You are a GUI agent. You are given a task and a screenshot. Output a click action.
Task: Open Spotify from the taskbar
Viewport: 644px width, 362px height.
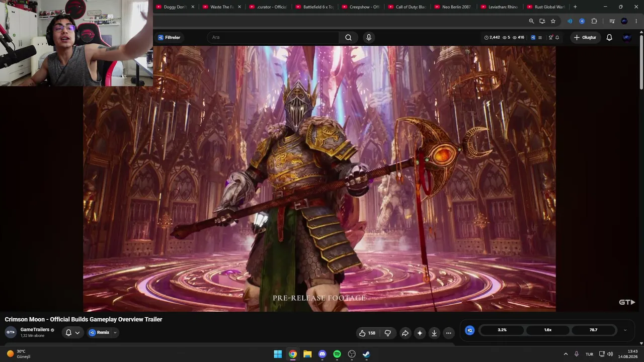coord(337,354)
